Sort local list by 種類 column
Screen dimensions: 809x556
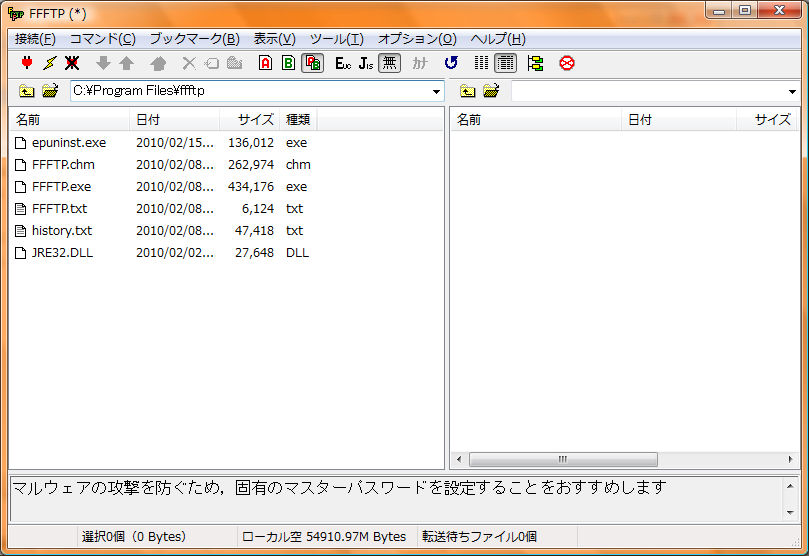click(298, 120)
